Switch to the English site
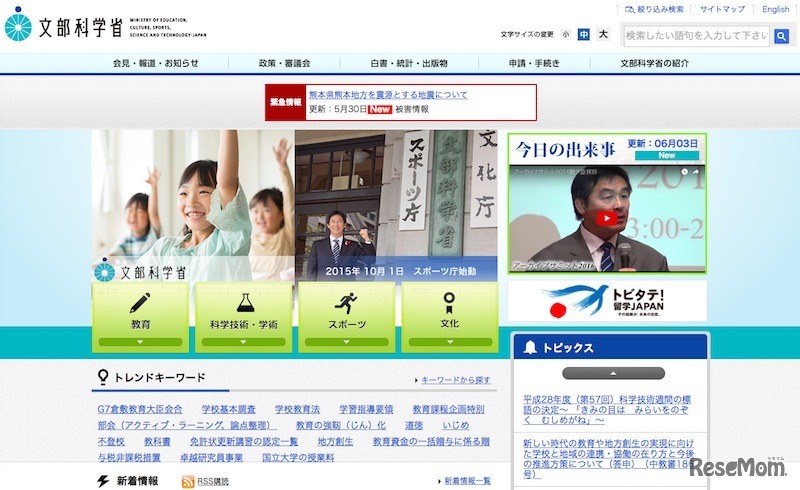This screenshot has height=490, width=800. coord(776,9)
